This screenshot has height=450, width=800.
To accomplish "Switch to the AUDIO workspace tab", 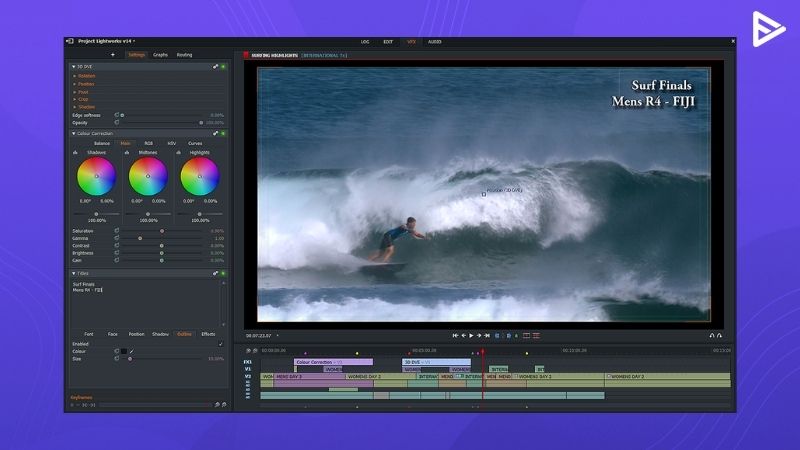I will 435,42.
